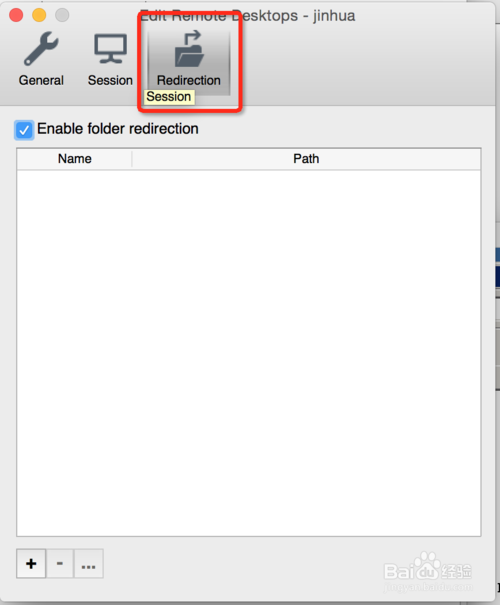The image size is (500, 605).
Task: Edit folder with the ellipsis button
Action: (x=88, y=564)
